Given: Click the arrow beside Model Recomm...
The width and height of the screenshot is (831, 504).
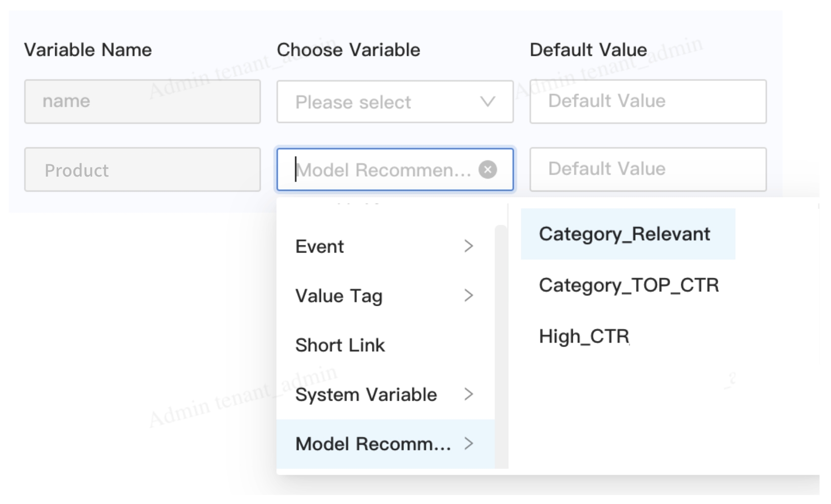Looking at the screenshot, I should click(x=469, y=444).
